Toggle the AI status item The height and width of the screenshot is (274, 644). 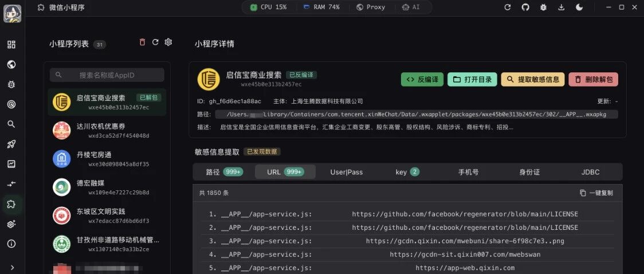click(411, 7)
